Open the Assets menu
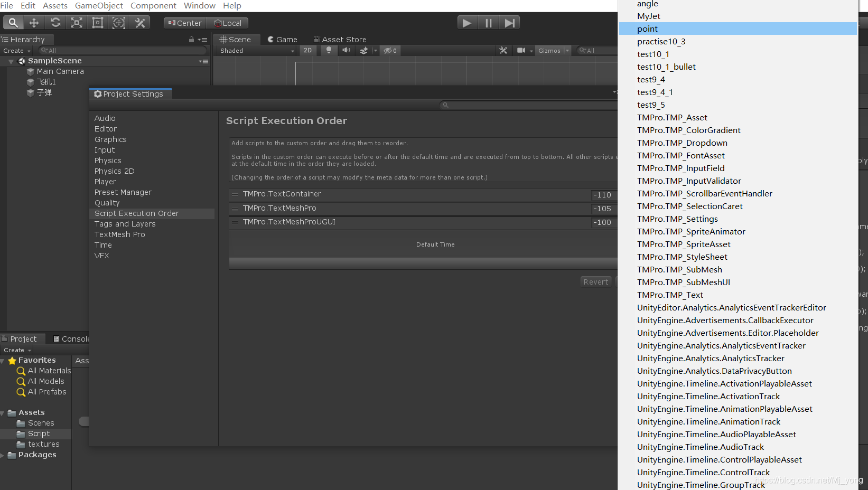 [x=55, y=5]
